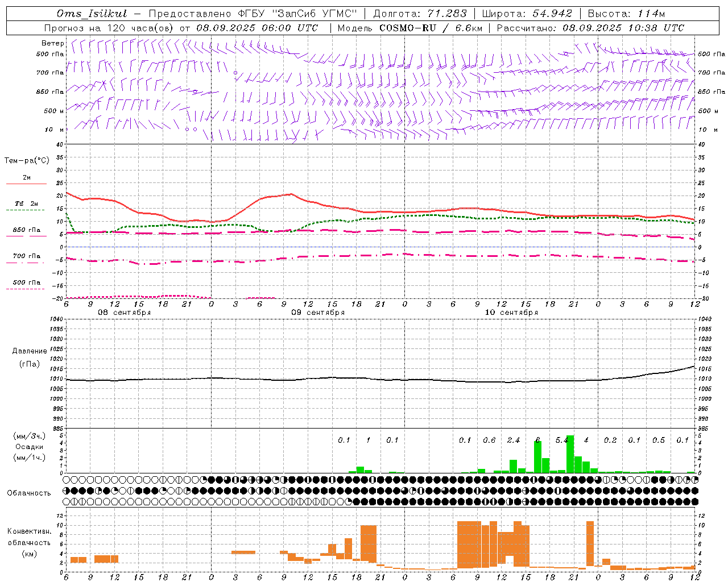This screenshot has height=582, width=728.
Task: Click the 700 гПа temperature legend entry
Action: click(26, 257)
